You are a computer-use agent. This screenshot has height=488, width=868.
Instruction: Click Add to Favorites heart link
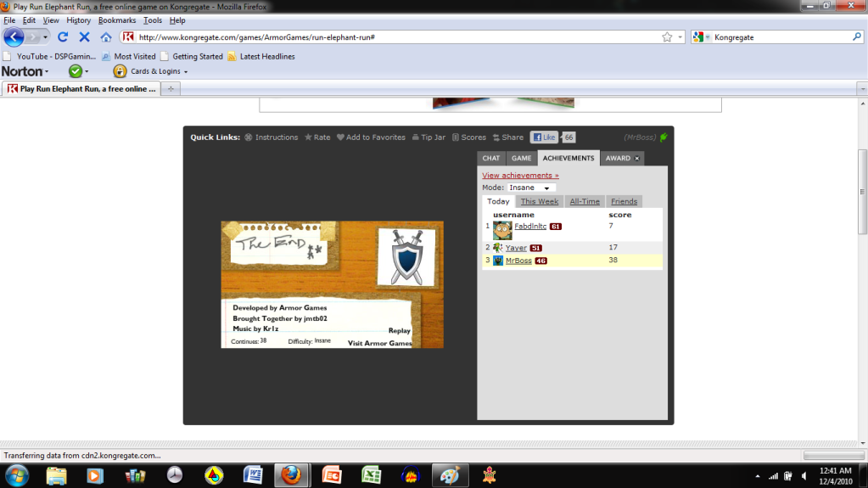pyautogui.click(x=371, y=137)
